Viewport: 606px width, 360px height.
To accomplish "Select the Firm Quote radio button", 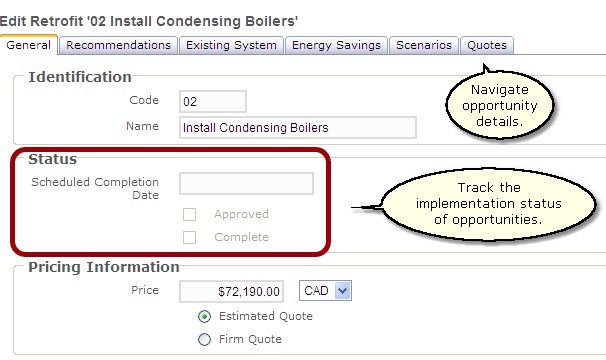I will [204, 339].
